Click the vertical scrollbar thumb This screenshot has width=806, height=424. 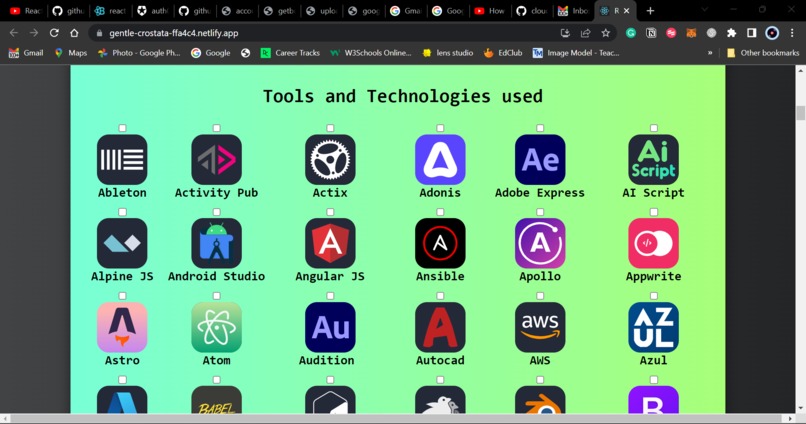pos(801,113)
